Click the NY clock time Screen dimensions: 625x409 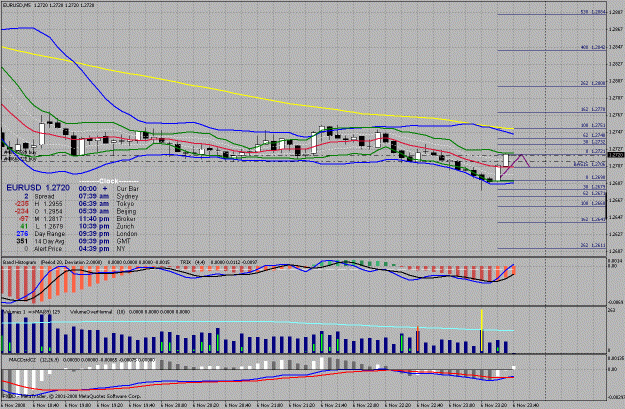[x=94, y=249]
